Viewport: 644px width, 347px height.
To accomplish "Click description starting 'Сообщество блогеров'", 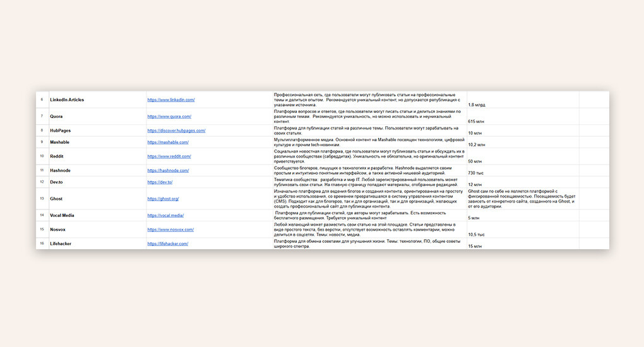I will coord(369,170).
